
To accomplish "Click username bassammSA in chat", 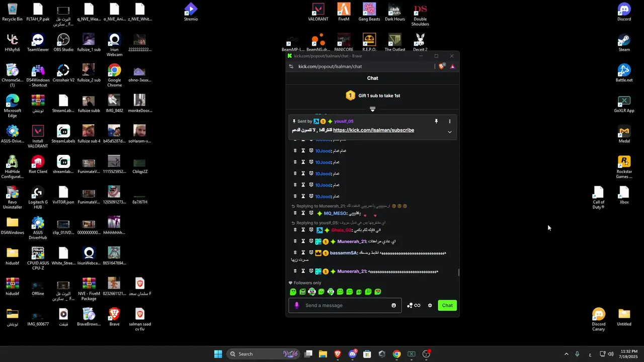I will (343, 253).
